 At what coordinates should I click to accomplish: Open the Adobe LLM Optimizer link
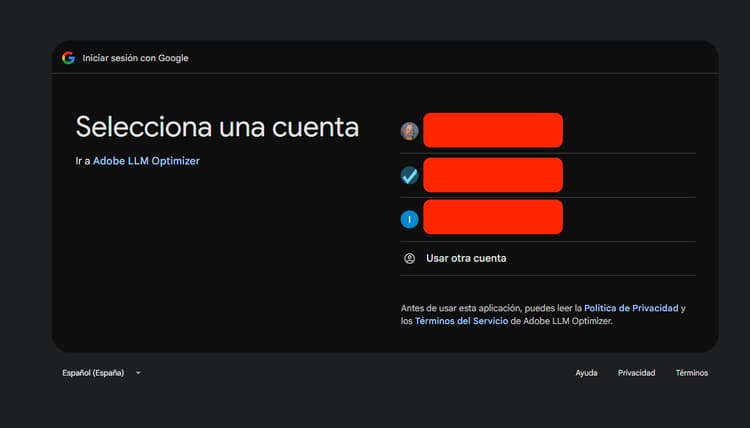pos(146,161)
